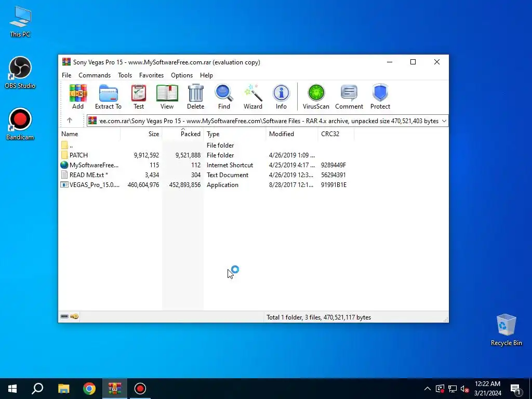Open File Explorer from the taskbar
The width and height of the screenshot is (532, 399).
tap(63, 389)
